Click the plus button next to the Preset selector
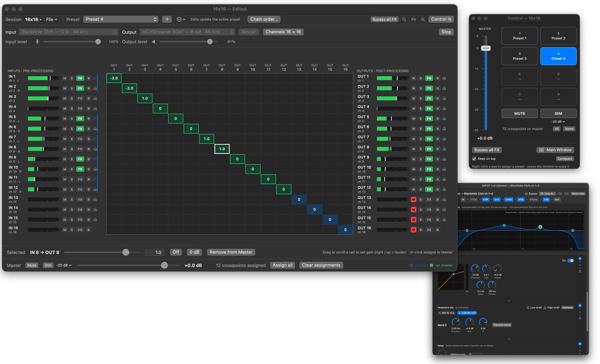Screen dimensions: 600x364 pos(167,19)
